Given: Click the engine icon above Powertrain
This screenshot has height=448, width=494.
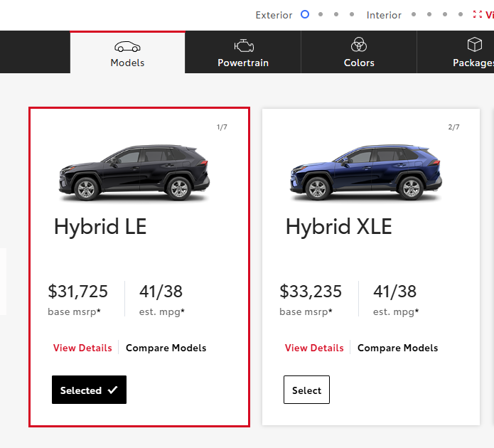Looking at the screenshot, I should click(243, 46).
